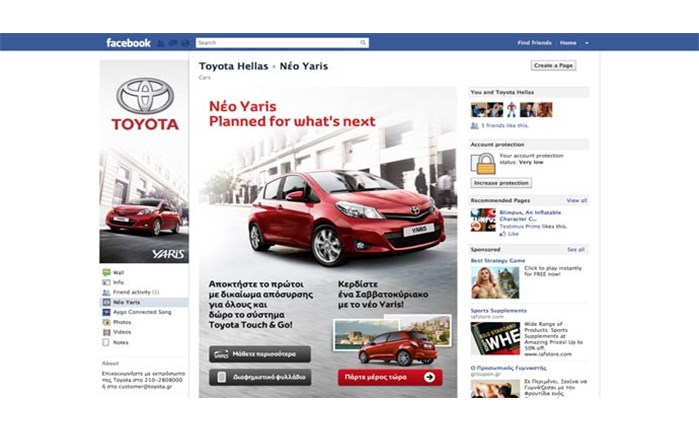Image resolution: width=699 pixels, height=430 pixels.
Task: Click customer@toyota.gr about text
Action: coord(146,387)
